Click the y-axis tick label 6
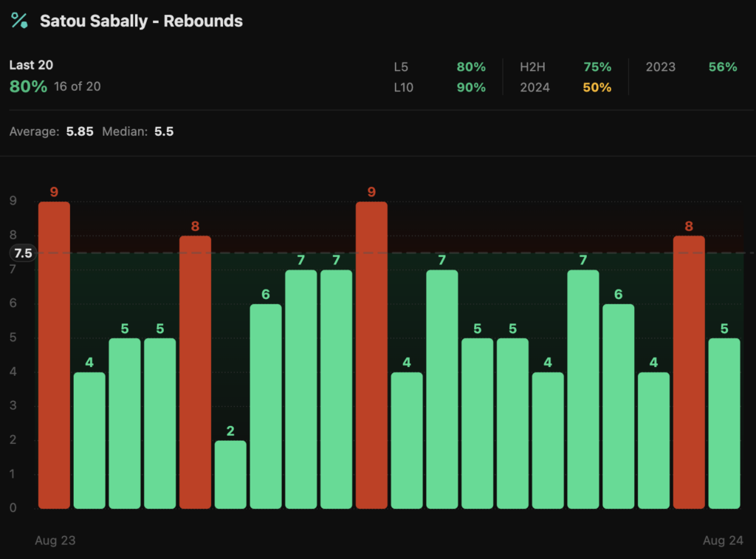The height and width of the screenshot is (559, 756). click(x=13, y=303)
